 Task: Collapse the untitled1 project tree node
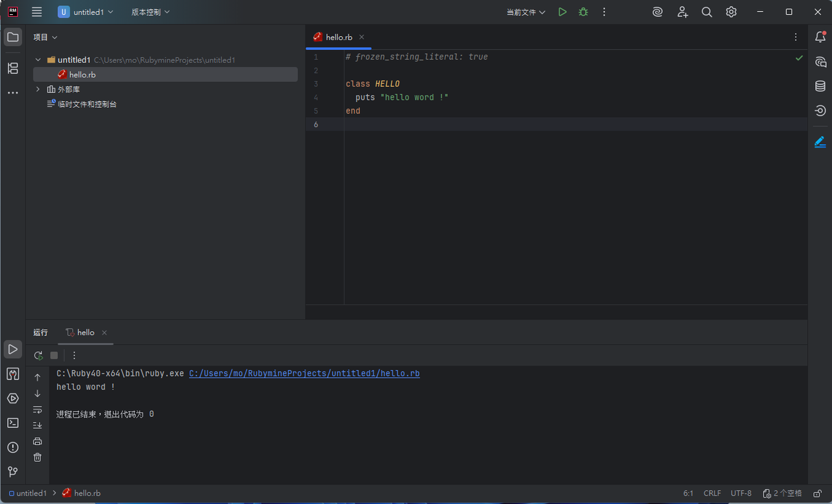point(38,60)
